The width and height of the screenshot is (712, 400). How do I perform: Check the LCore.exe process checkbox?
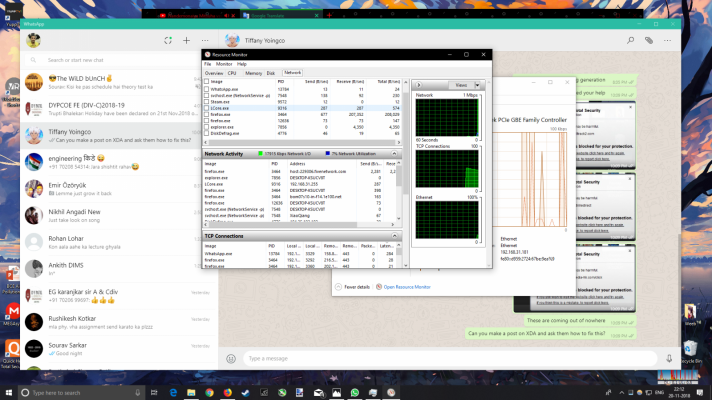pos(207,109)
